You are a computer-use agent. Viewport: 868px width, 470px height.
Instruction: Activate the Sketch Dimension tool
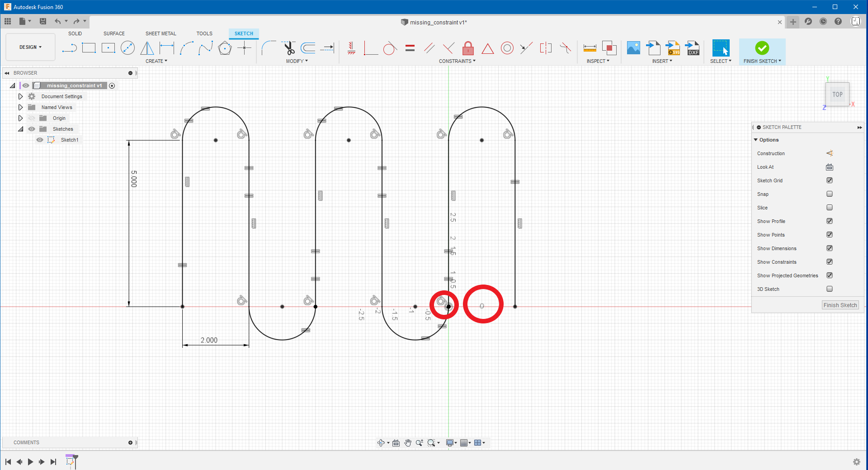click(167, 48)
